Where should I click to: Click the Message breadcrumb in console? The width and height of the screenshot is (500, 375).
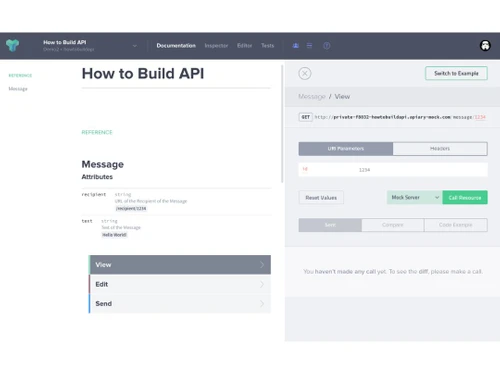(x=312, y=97)
